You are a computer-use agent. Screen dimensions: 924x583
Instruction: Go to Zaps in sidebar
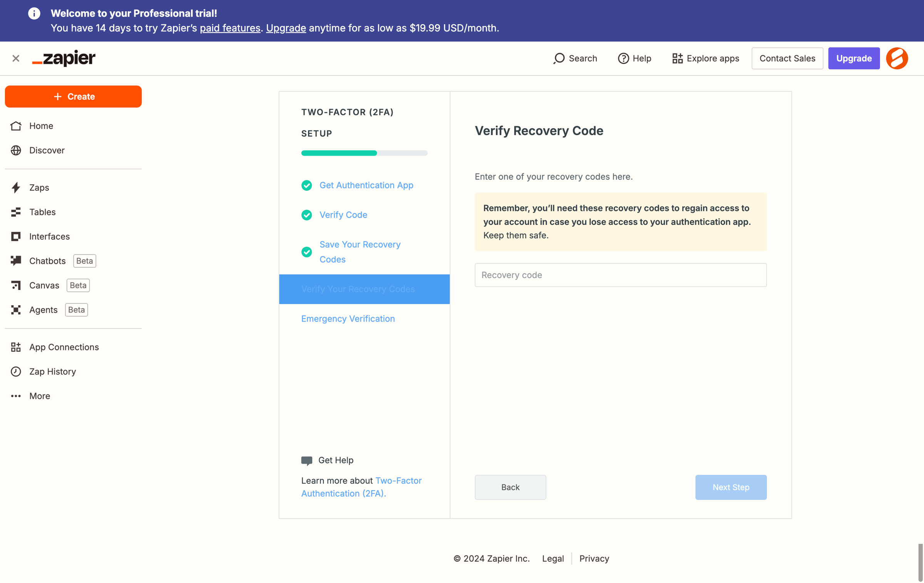tap(73, 188)
